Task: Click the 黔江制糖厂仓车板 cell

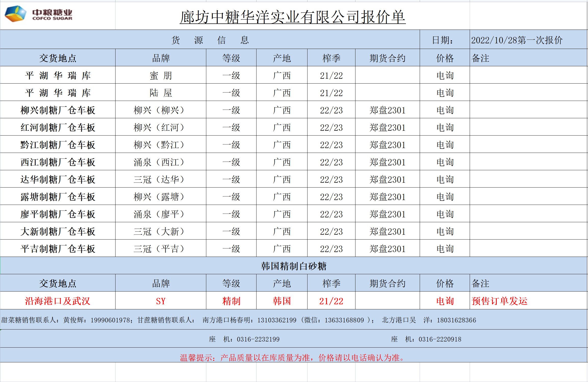Action: click(58, 145)
